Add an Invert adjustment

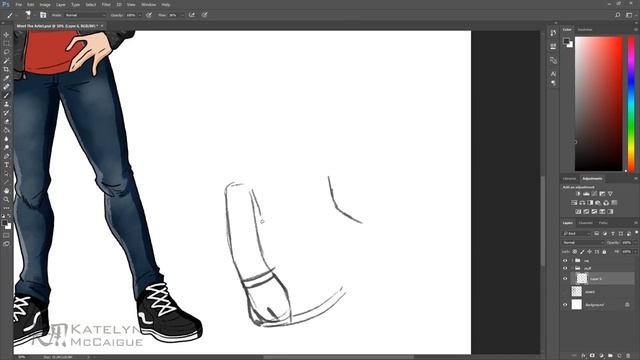[578, 211]
